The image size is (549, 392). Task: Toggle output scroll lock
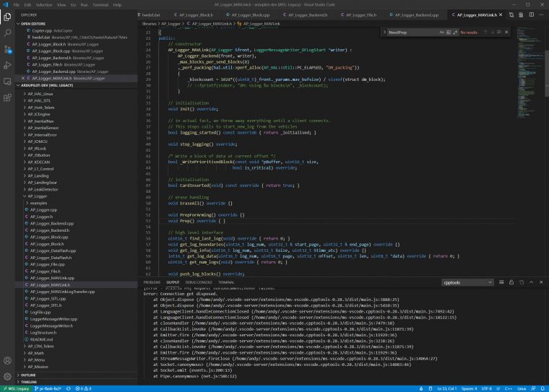click(x=511, y=282)
